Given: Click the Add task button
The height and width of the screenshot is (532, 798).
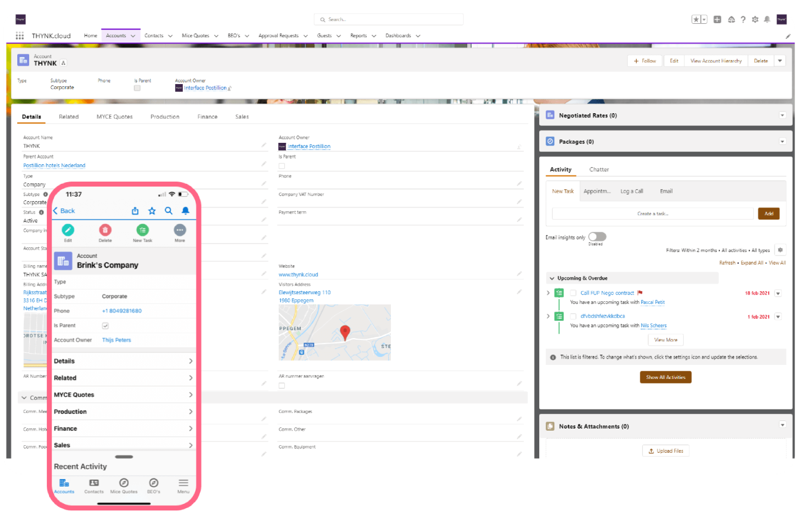Looking at the screenshot, I should [x=768, y=213].
